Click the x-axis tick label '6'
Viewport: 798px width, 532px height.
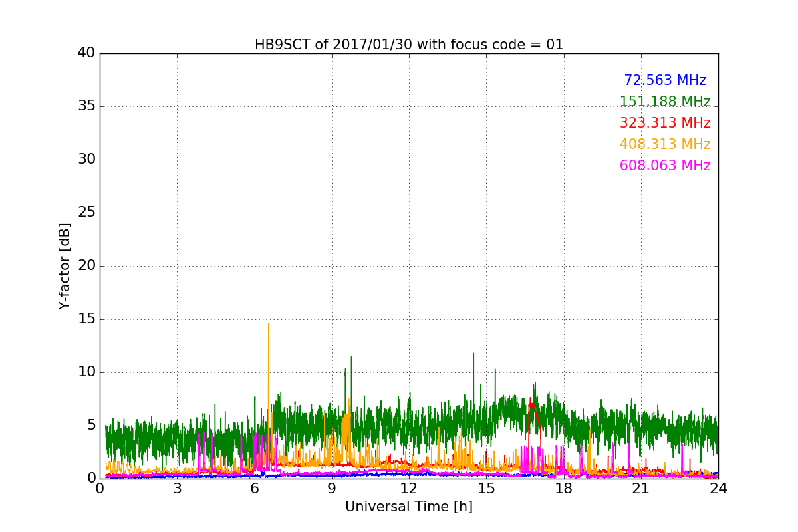tap(255, 489)
